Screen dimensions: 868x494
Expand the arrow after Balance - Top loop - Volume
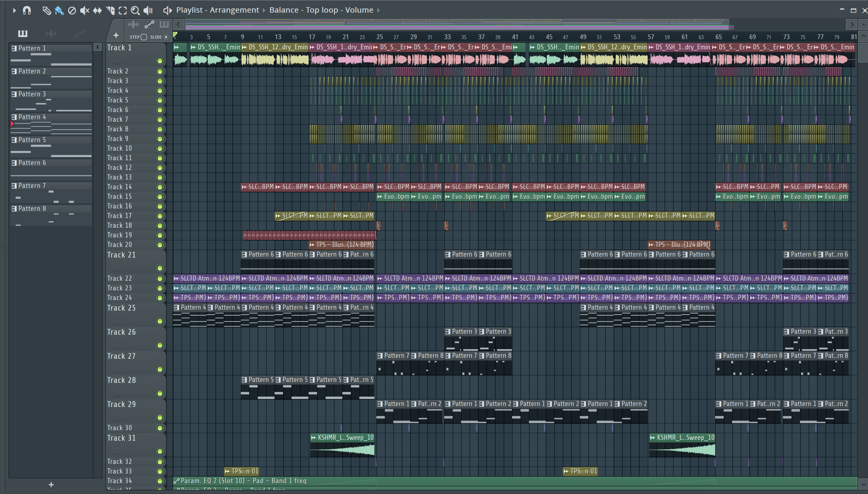[378, 11]
